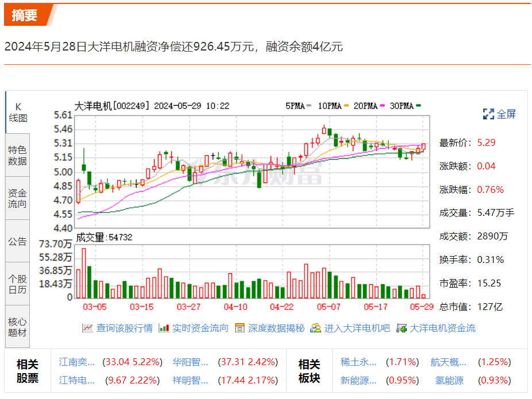Image resolution: width=532 pixels, height=399 pixels.
Task: Click the 摘要 section header
Action: coord(25,16)
